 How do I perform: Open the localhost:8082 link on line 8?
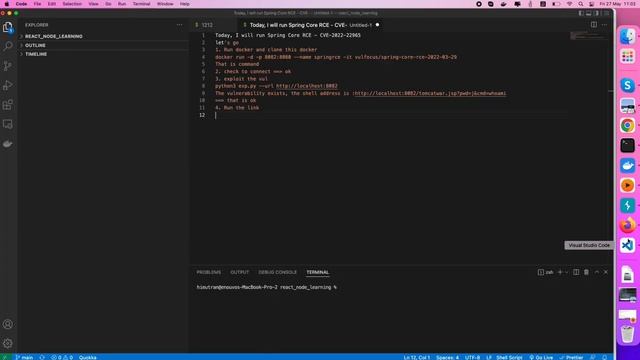pyautogui.click(x=307, y=86)
